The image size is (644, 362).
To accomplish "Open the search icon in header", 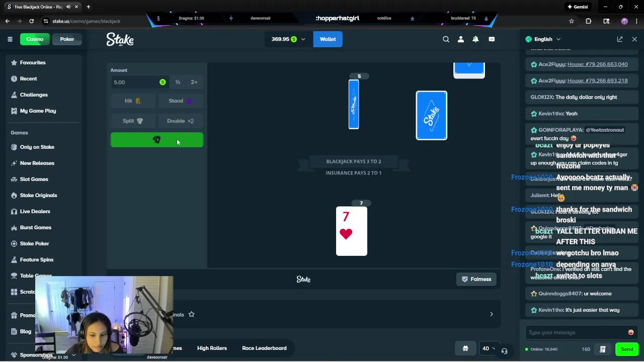I will coord(446,39).
